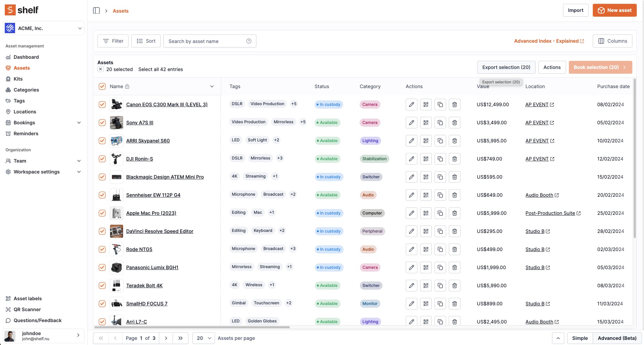Open the Filter panel
Screen dimensions: 644x345
(x=113, y=41)
